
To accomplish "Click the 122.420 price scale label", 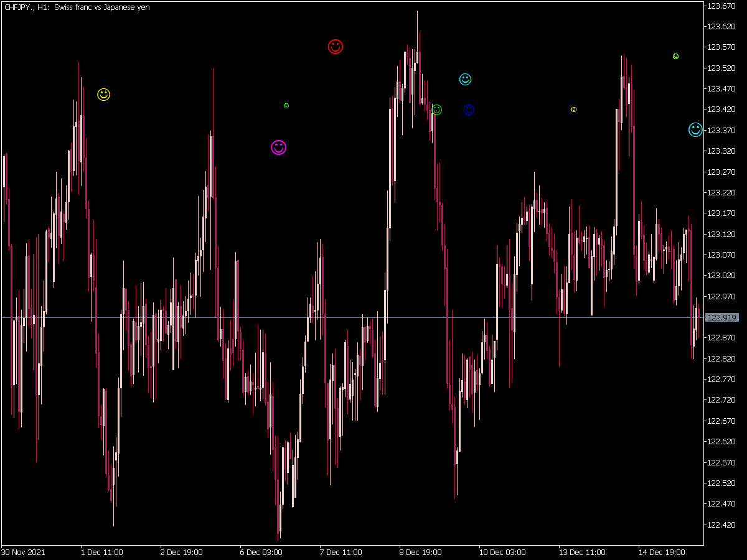I will [x=722, y=525].
